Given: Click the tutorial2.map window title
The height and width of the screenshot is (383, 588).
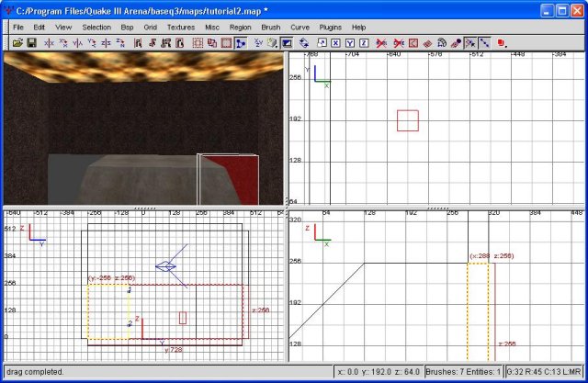Looking at the screenshot, I should pos(141,11).
